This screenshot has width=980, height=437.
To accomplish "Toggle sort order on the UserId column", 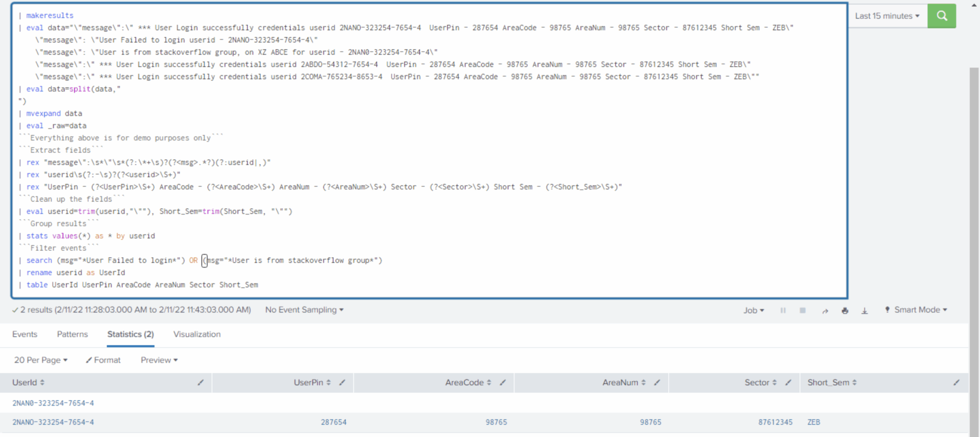I will [x=42, y=382].
